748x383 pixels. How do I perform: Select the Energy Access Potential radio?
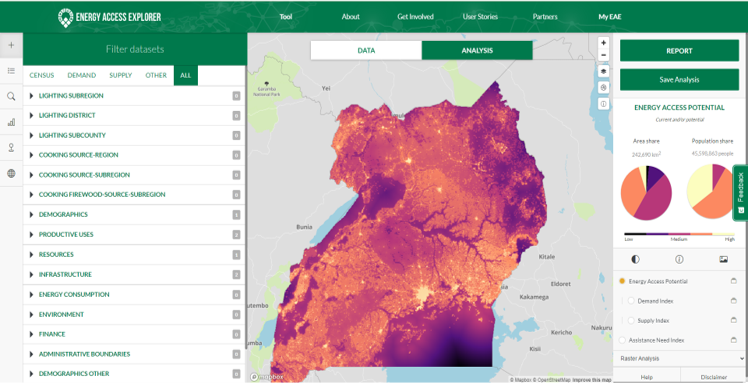click(622, 281)
